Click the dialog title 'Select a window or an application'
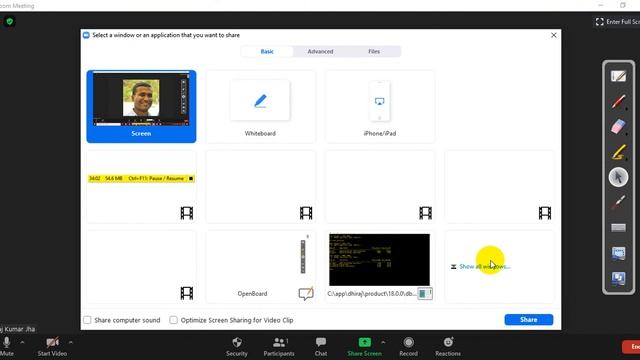This screenshot has width=640, height=360. click(x=166, y=35)
